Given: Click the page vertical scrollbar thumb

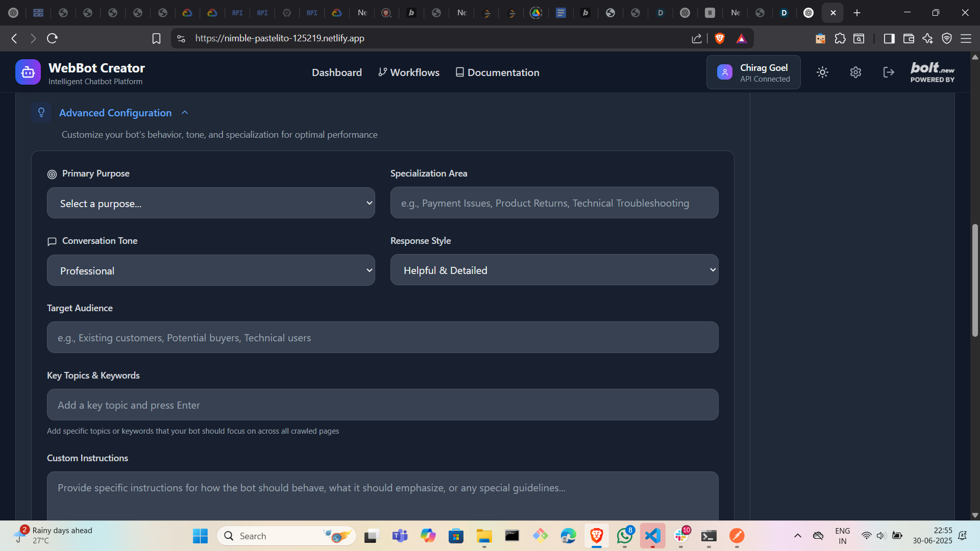Looking at the screenshot, I should (x=974, y=281).
